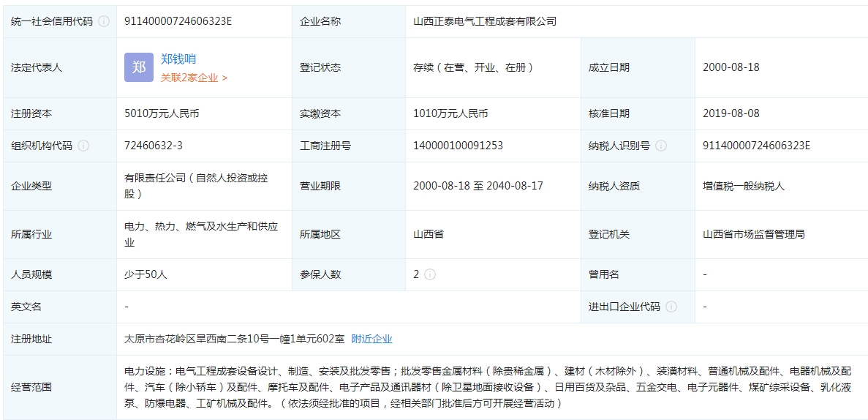868x420 pixels.
Task: Click establishment date 2000-08-18
Action: tap(731, 67)
